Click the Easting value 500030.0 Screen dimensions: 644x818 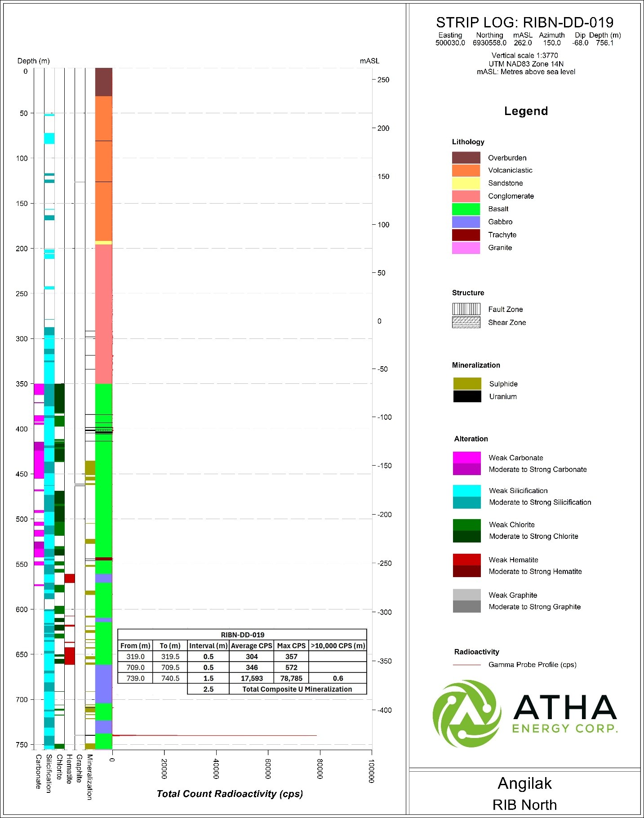point(450,43)
